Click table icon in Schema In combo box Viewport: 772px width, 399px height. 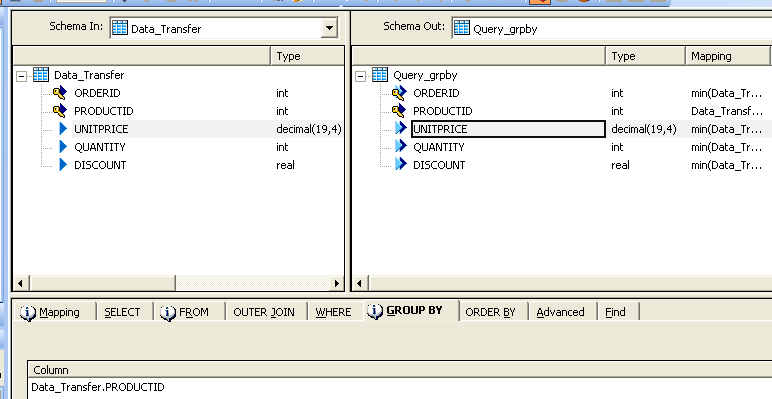click(120, 28)
